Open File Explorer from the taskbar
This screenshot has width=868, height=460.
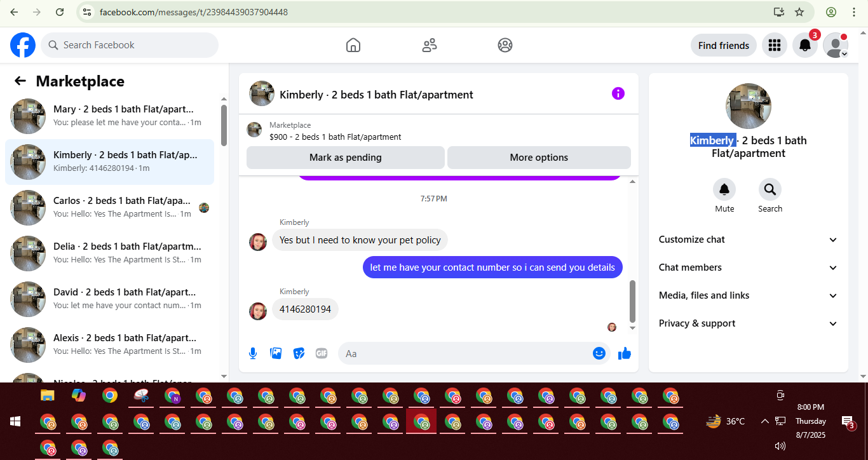(x=48, y=395)
